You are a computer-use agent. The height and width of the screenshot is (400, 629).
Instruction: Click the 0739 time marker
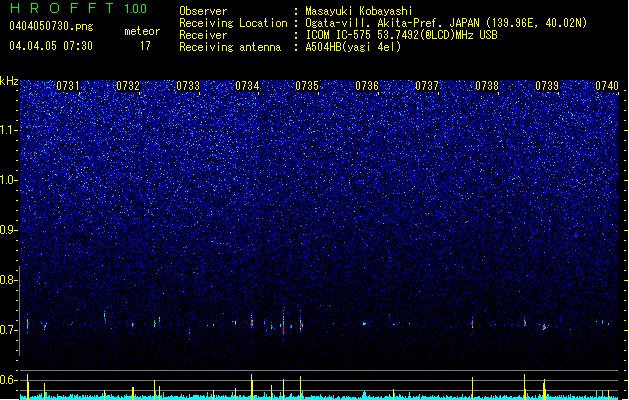click(x=547, y=86)
